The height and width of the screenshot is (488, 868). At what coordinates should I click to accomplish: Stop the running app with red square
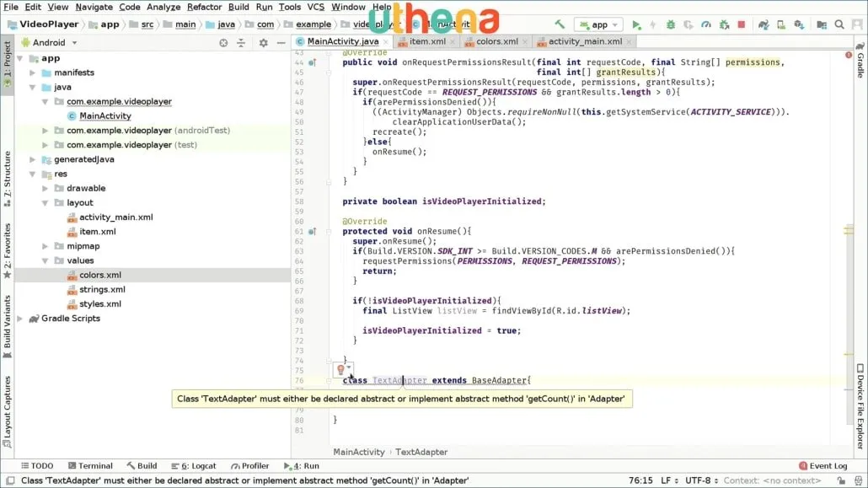[742, 24]
